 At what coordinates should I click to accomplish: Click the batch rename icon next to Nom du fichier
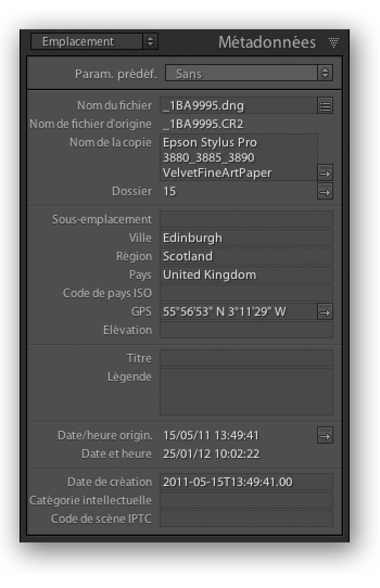[x=325, y=106]
